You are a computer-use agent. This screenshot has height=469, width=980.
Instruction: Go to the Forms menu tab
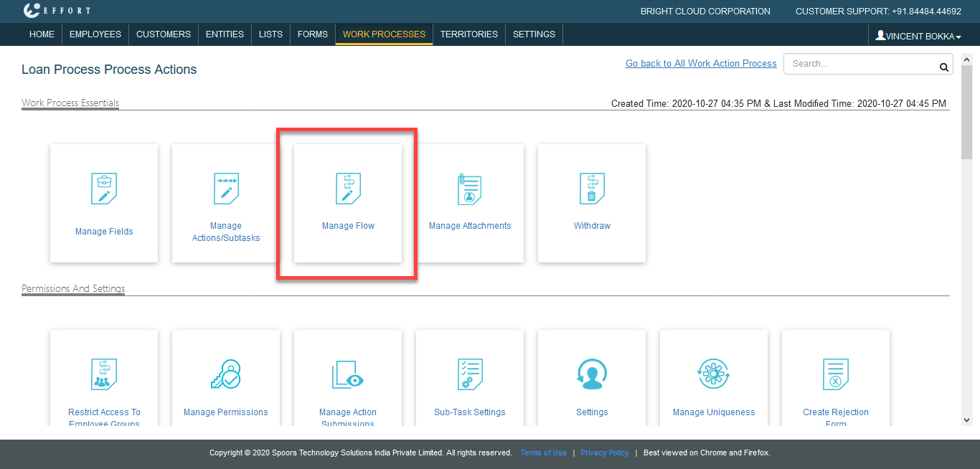(312, 34)
